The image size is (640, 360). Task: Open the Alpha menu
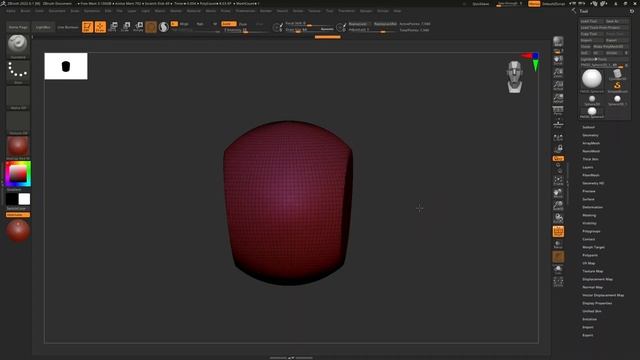(11, 11)
